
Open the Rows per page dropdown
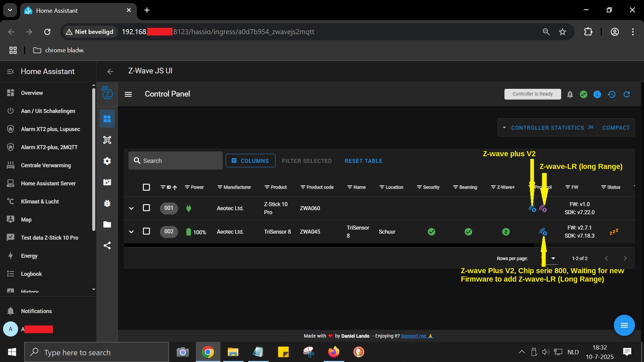549,258
